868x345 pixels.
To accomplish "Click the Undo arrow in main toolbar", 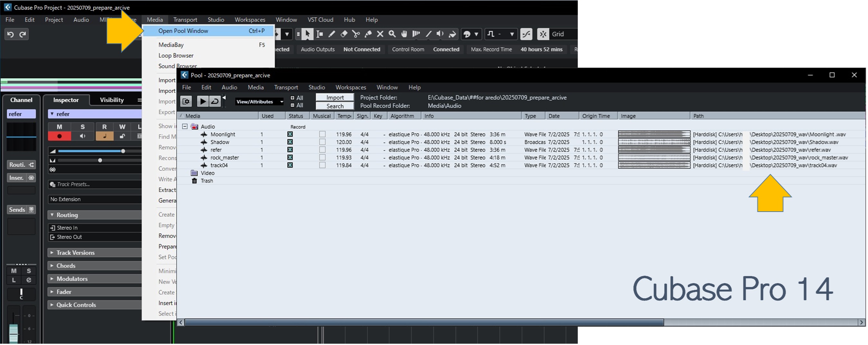I will [10, 34].
